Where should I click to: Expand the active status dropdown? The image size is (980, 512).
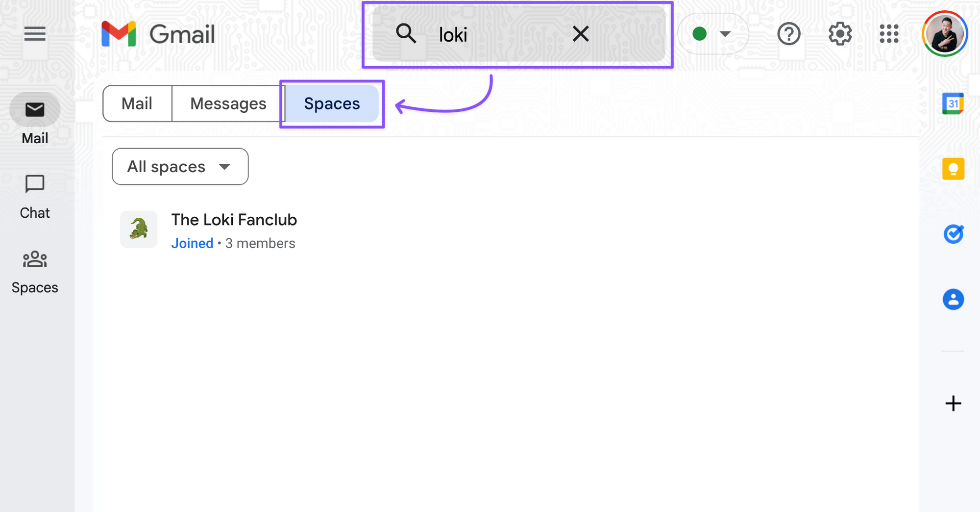[713, 34]
